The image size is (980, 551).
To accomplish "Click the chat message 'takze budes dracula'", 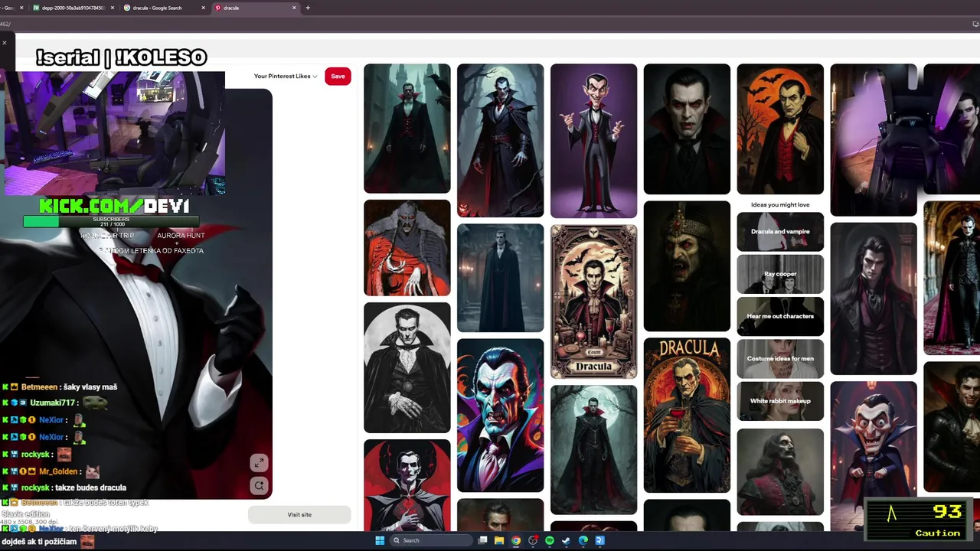I will point(90,487).
